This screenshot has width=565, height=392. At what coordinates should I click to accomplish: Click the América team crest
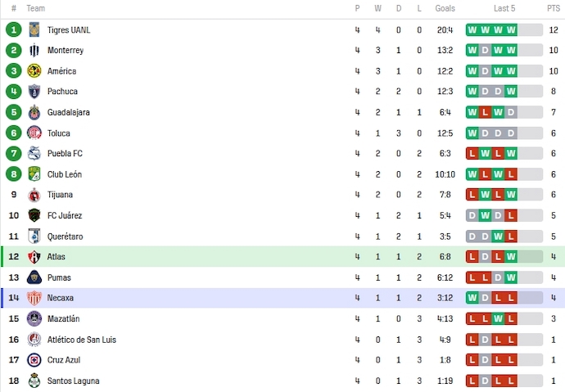pyautogui.click(x=34, y=71)
